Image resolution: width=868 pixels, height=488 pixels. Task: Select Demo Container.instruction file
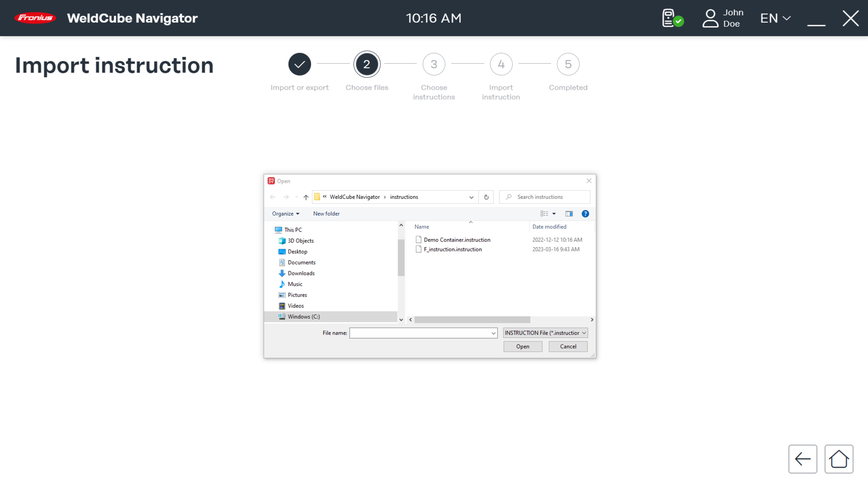tap(457, 240)
